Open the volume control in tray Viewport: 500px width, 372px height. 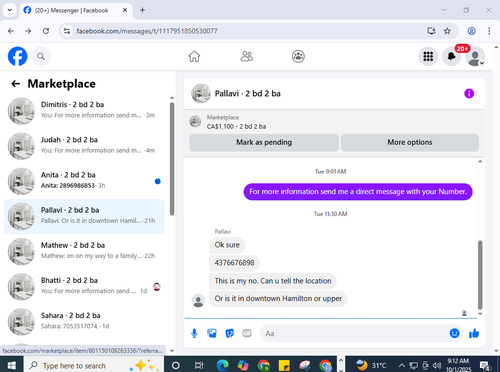tap(437, 366)
